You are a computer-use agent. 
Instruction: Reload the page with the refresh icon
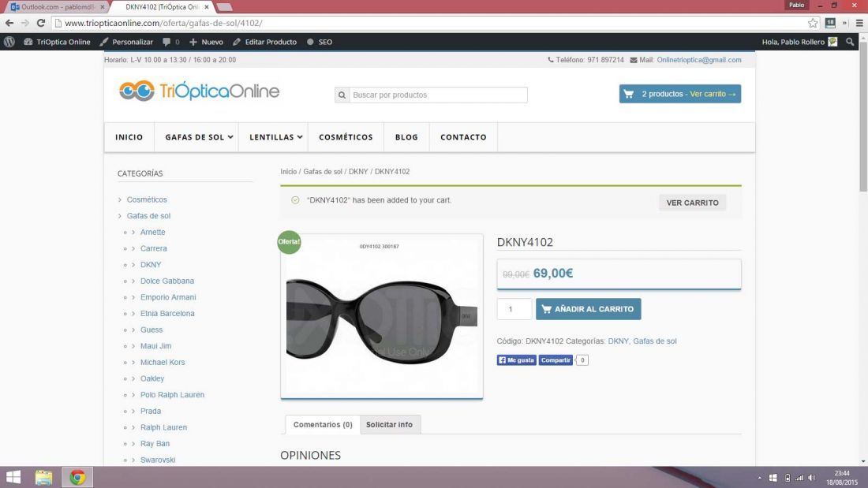click(x=40, y=23)
